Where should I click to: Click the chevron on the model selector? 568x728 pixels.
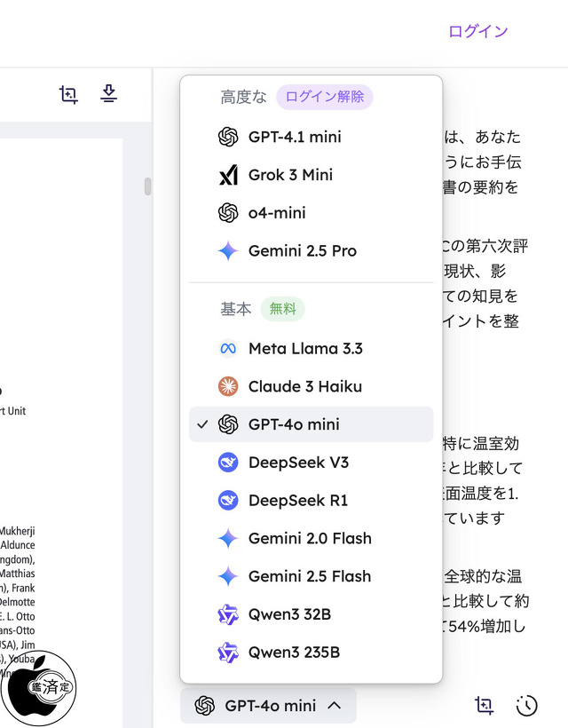tap(335, 706)
